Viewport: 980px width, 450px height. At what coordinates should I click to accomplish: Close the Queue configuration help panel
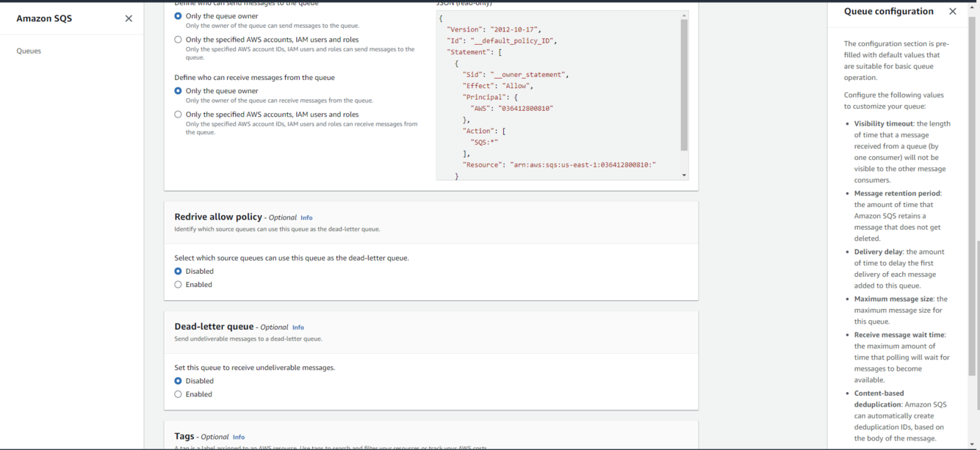953,12
